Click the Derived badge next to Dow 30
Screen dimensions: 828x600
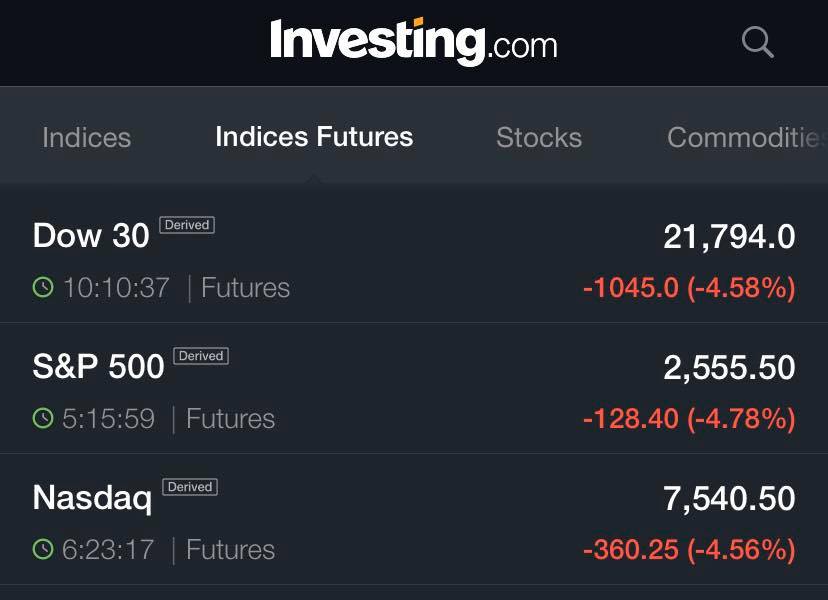pyautogui.click(x=187, y=225)
